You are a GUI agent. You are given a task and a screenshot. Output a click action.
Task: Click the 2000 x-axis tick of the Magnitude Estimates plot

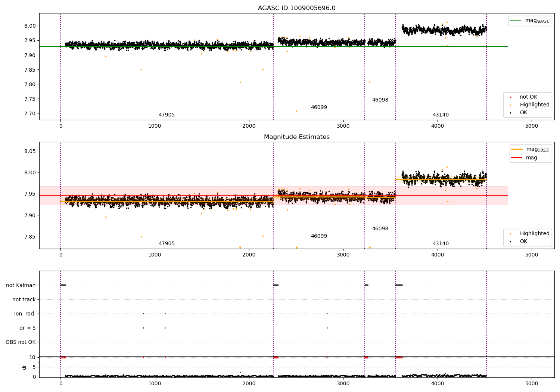click(249, 255)
